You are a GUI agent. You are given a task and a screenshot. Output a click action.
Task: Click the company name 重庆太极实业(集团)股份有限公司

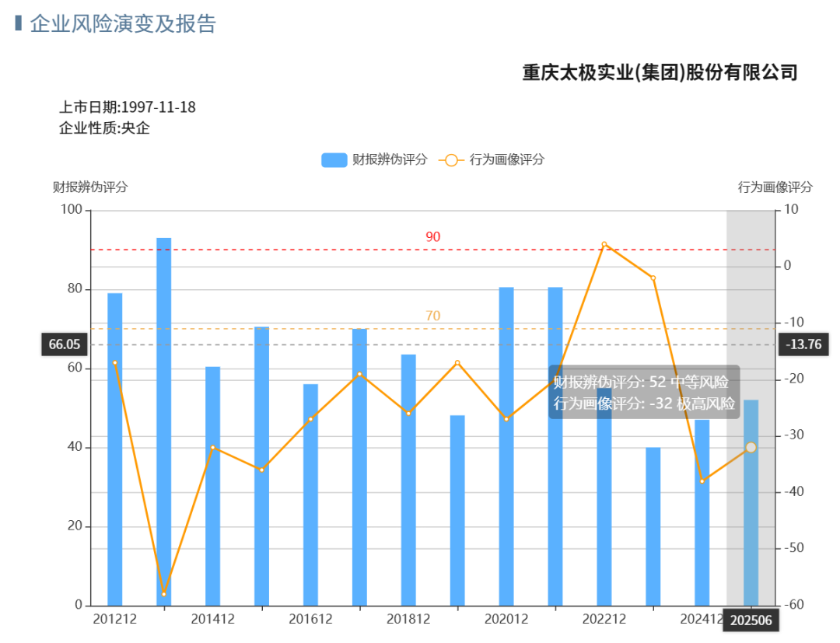coord(660,72)
